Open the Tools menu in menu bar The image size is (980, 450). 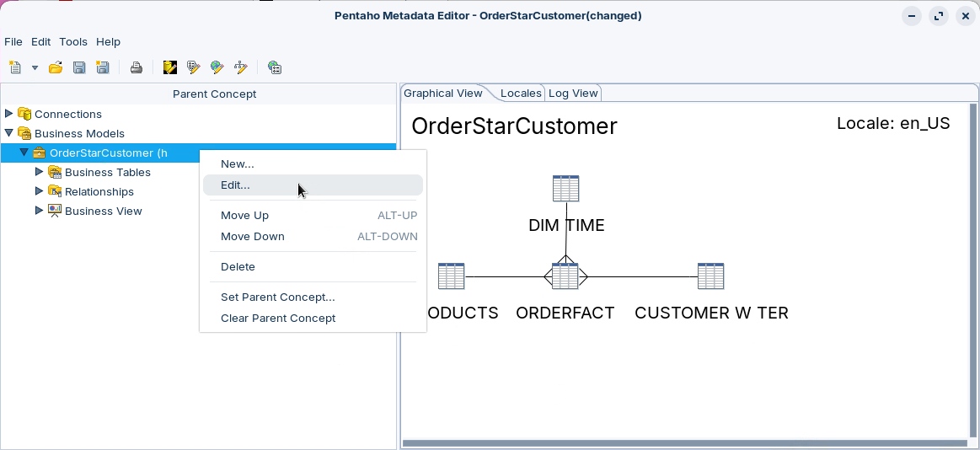pos(73,41)
